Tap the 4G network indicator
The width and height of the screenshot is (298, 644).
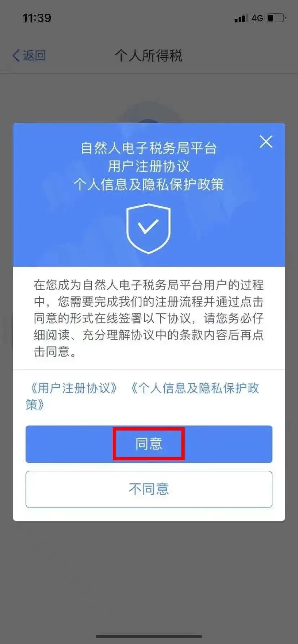coord(257,18)
